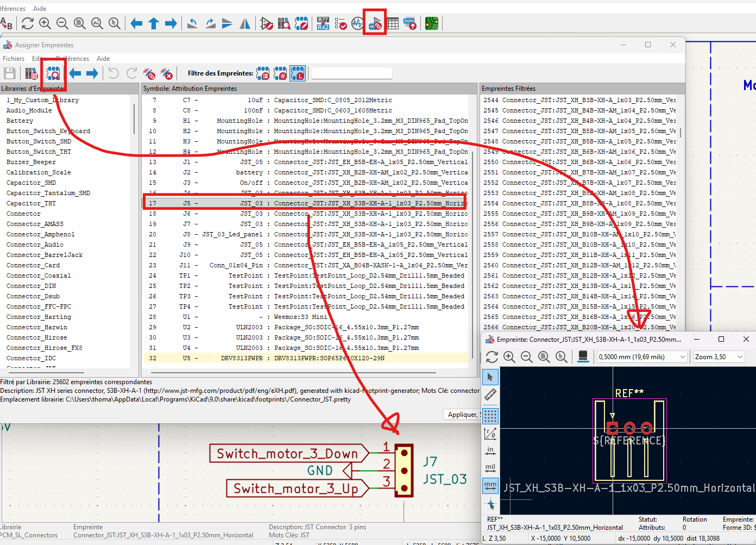Zoom in on the schematic editor toolbar

45,23
